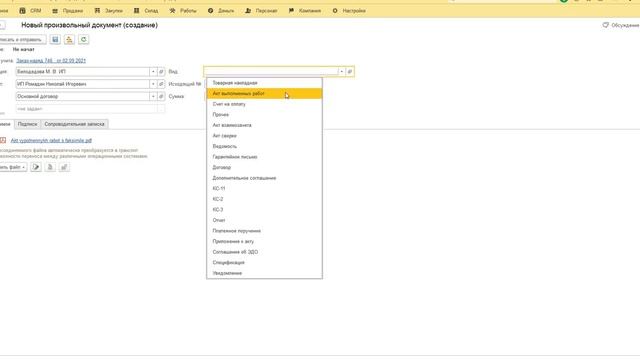This screenshot has height=360, width=640.
Task: Open the Работы section
Action: (183, 11)
